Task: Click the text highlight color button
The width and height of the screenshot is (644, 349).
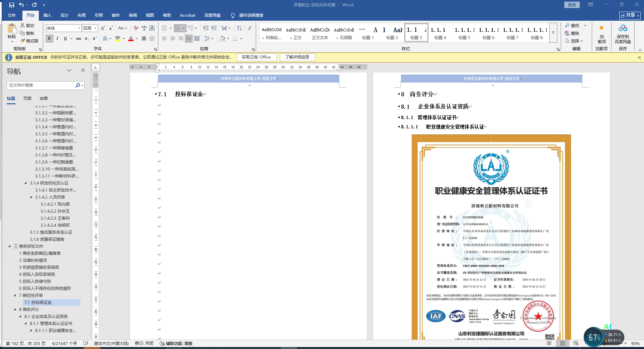Action: click(117, 38)
